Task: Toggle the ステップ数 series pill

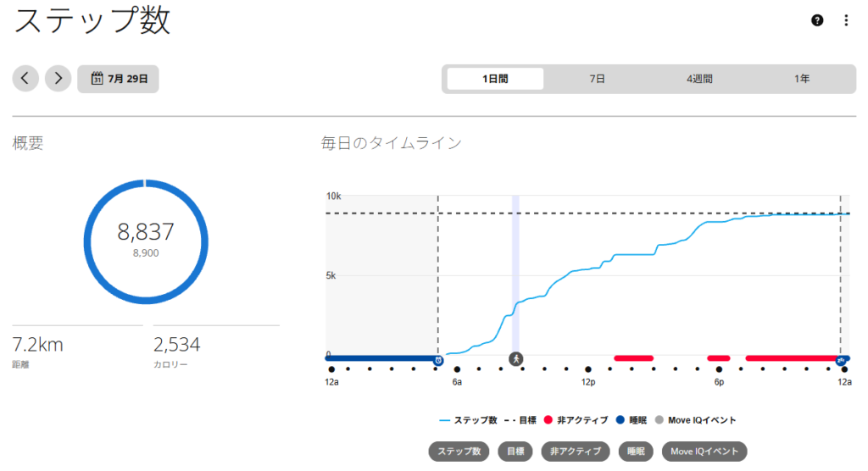Action: (459, 451)
